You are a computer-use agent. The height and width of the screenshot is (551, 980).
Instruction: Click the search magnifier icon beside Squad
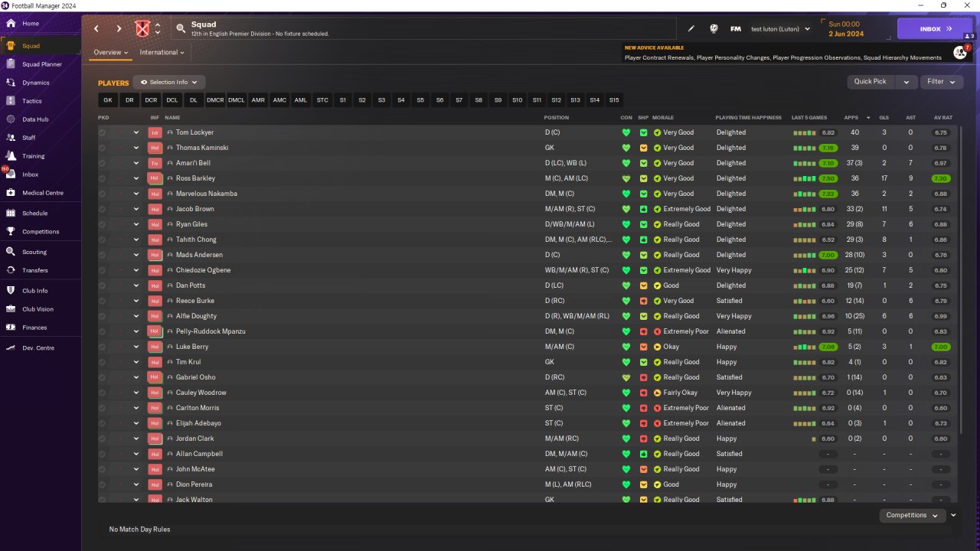(x=181, y=29)
